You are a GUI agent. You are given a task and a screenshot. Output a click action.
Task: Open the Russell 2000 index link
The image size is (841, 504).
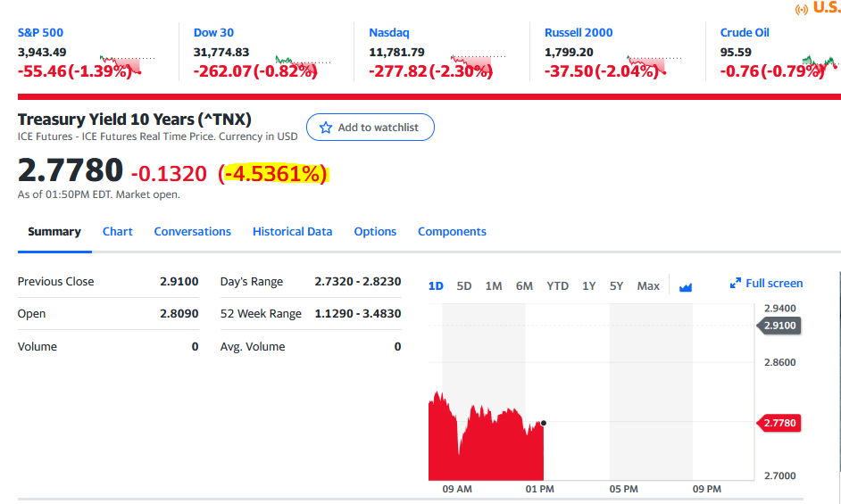579,33
